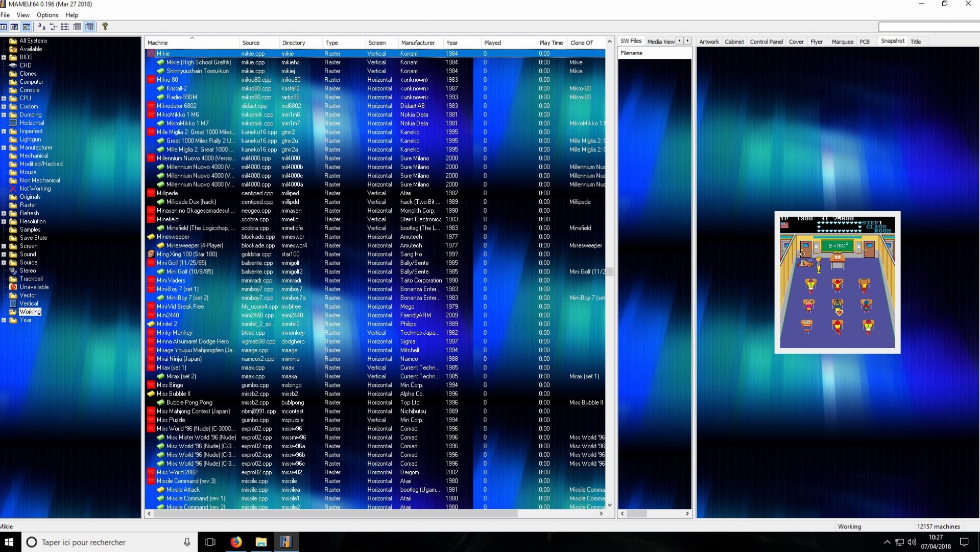
Task: Select the Vector folder
Action: point(28,295)
